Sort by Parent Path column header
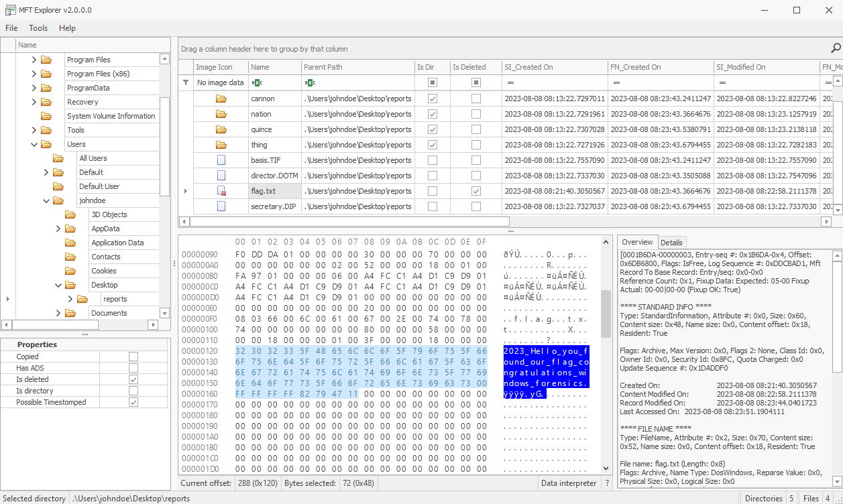Screen dimensions: 843x504 point(357,67)
